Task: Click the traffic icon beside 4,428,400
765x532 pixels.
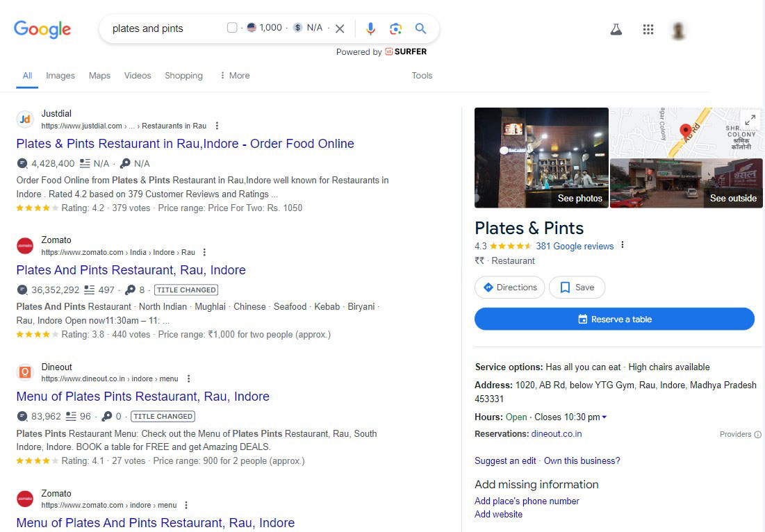Action: [22, 163]
